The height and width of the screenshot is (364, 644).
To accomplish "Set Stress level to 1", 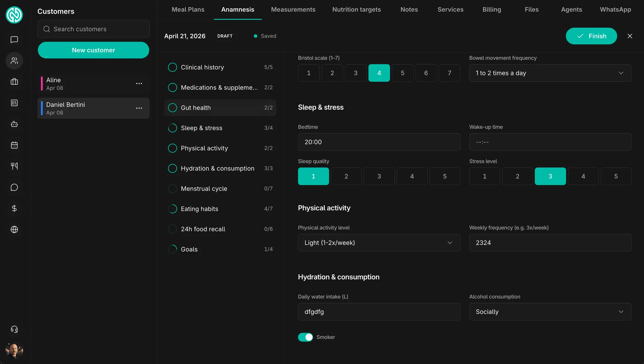I will [x=485, y=176].
